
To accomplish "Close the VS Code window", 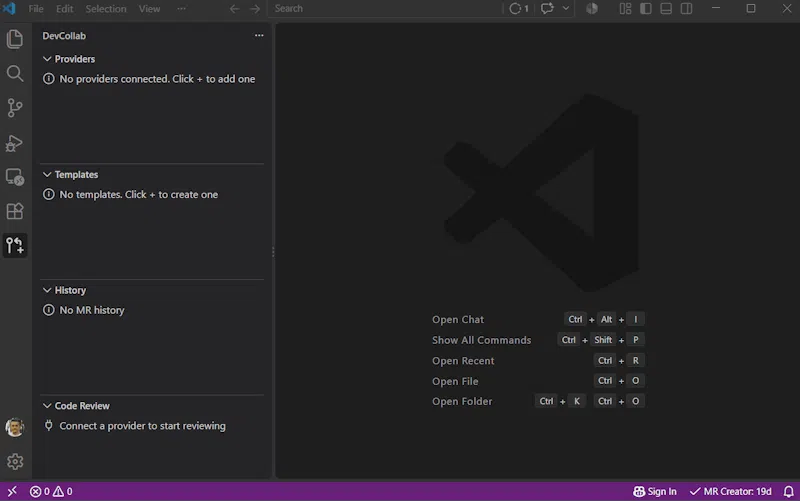I will [x=787, y=9].
